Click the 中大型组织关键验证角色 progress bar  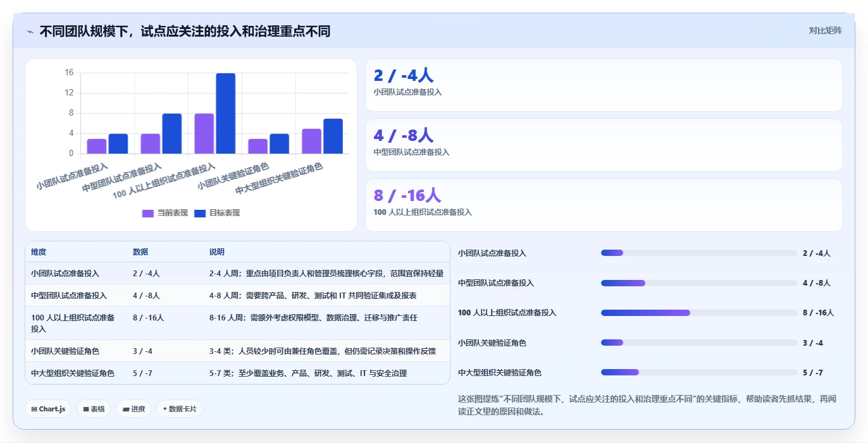click(699, 372)
